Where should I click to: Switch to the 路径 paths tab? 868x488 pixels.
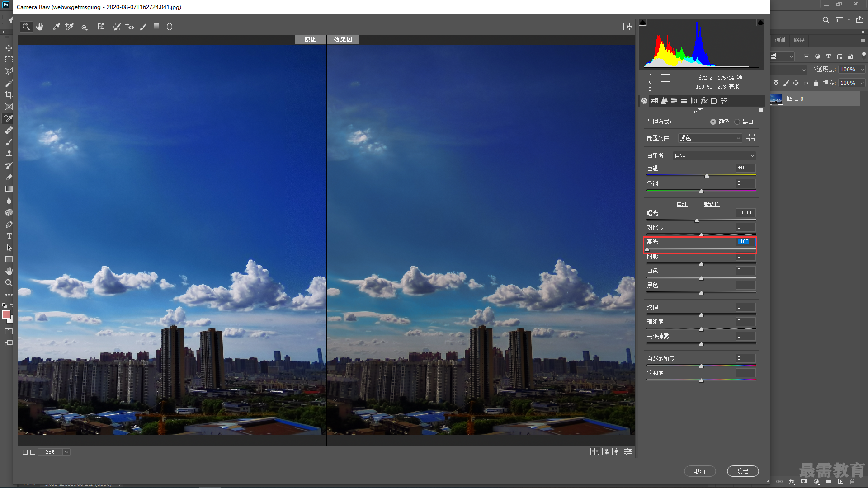point(799,40)
